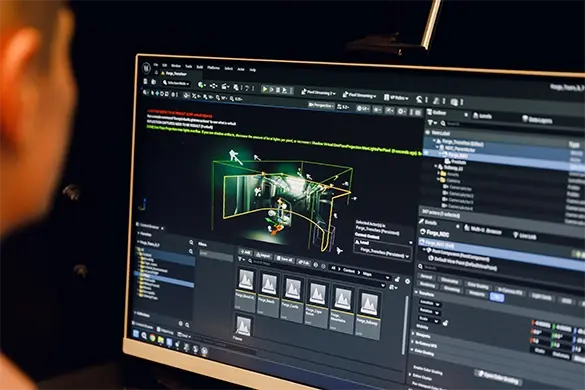The height and width of the screenshot is (390, 585).
Task: Open the viewport settings gear icon
Action: click(x=401, y=111)
